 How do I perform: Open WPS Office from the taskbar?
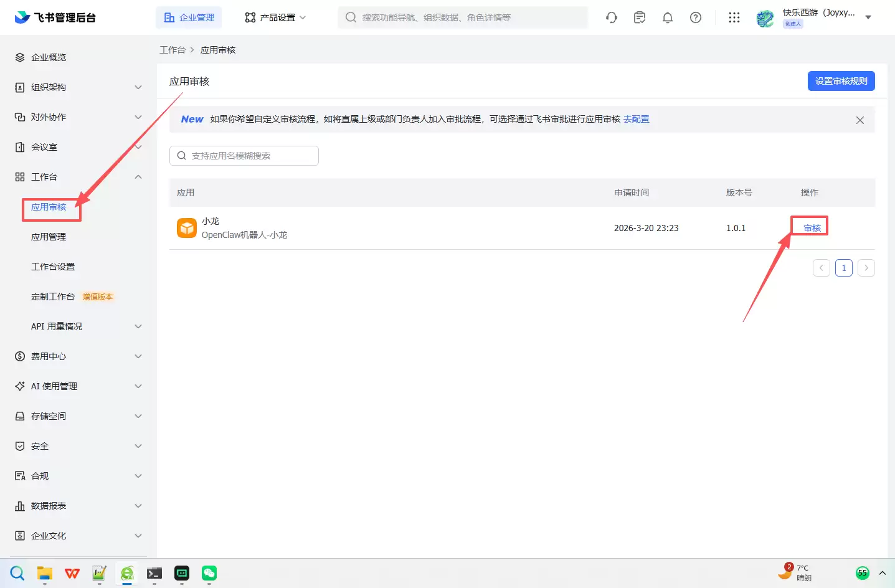[x=72, y=573]
